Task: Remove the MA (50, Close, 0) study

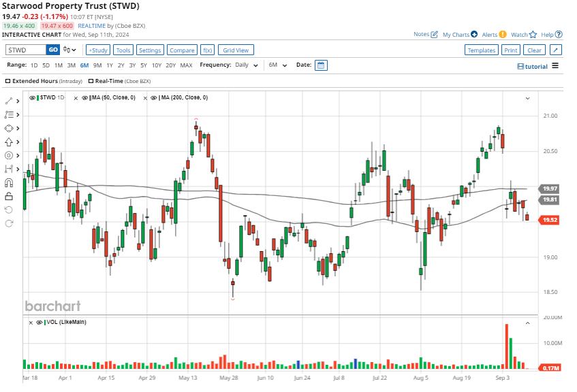Action: [x=76, y=98]
